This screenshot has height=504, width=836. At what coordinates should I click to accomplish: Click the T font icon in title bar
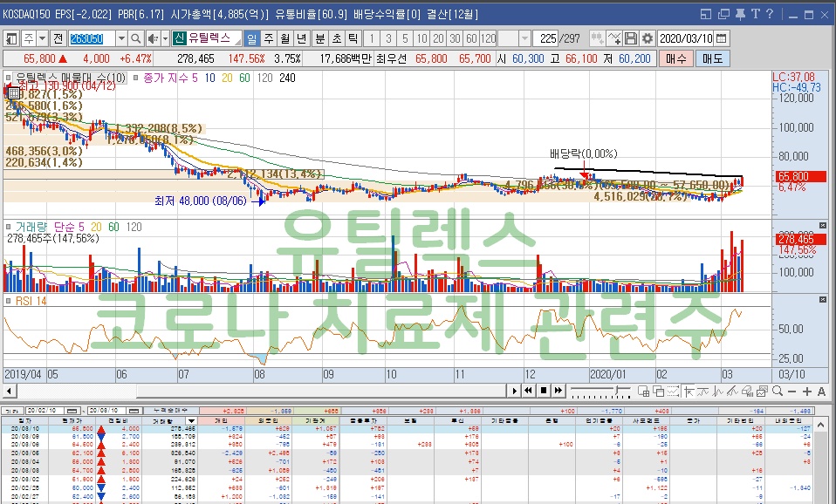click(x=755, y=14)
